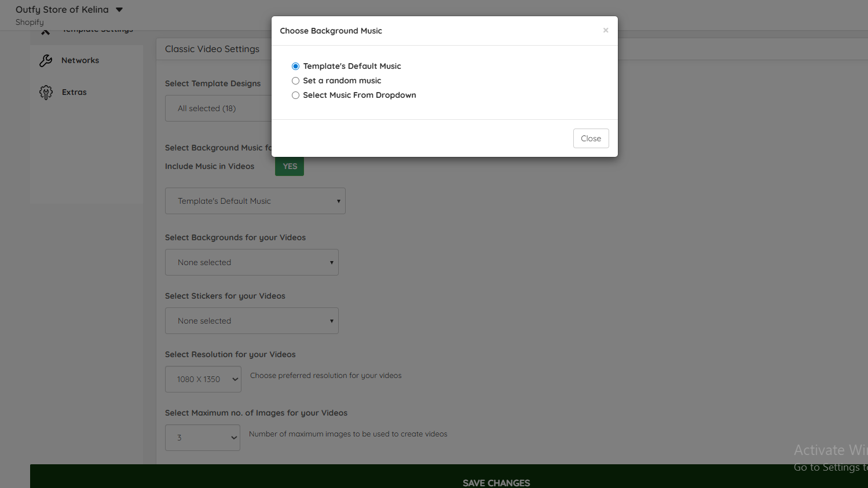The height and width of the screenshot is (488, 868).
Task: Click the Extras gear-head icon
Action: pyautogui.click(x=46, y=93)
